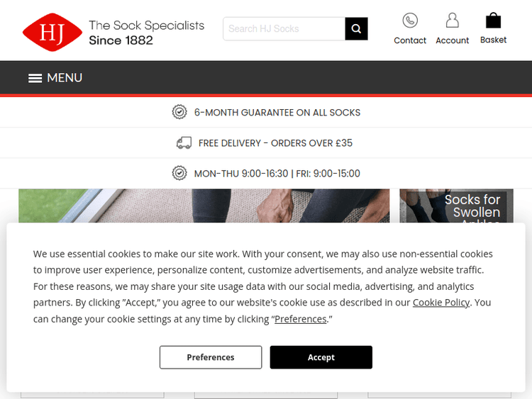Viewport: 532px width, 399px height.
Task: Click the 6-Month Guarantee on All Socks text
Action: [x=277, y=112]
